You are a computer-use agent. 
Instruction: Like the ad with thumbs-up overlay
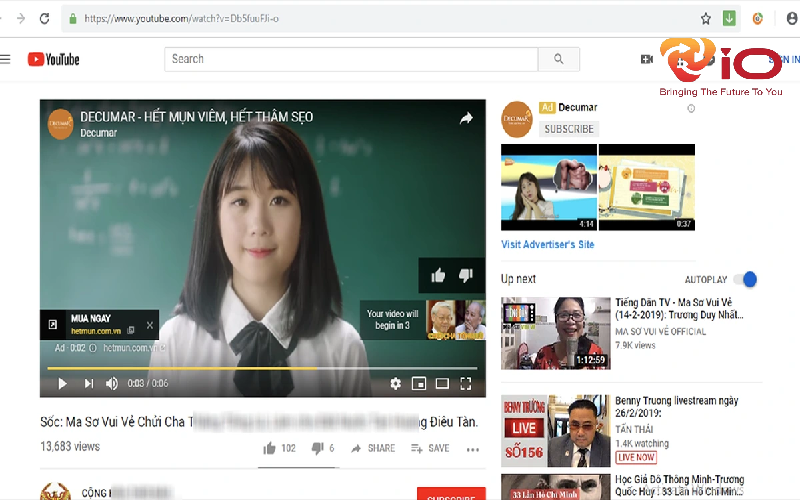(x=438, y=276)
